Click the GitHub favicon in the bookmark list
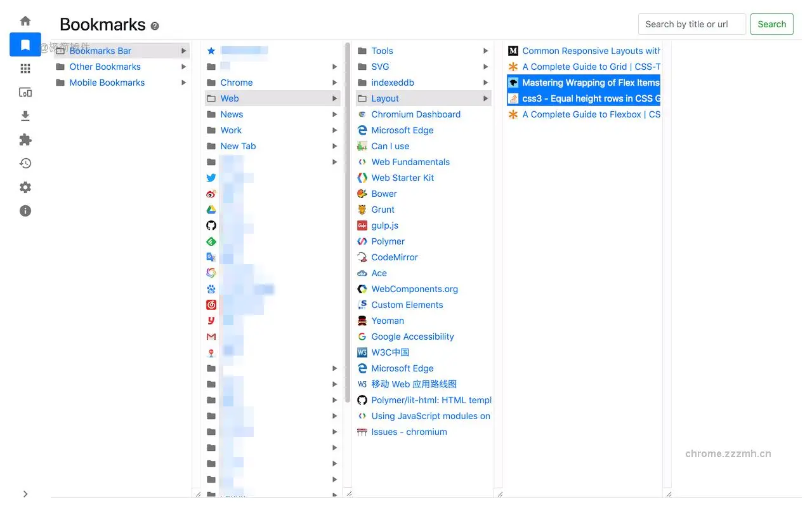Viewport: 812px width, 508px height. (x=211, y=225)
